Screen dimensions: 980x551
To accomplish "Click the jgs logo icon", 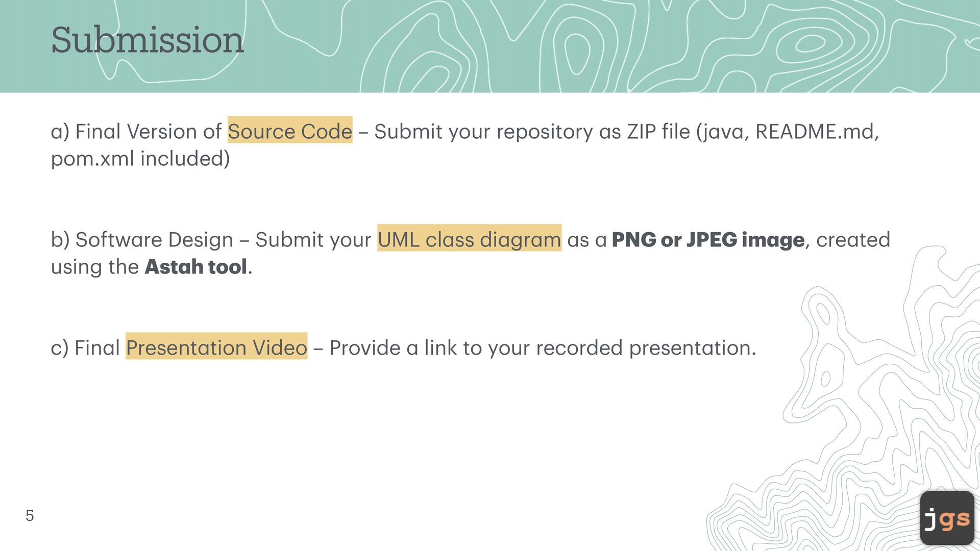I will pyautogui.click(x=947, y=518).
